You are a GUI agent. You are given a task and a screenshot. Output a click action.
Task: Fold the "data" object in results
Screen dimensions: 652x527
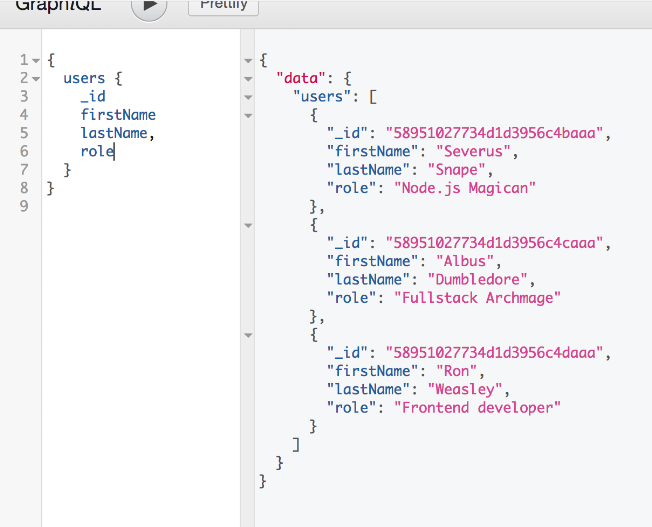click(248, 78)
